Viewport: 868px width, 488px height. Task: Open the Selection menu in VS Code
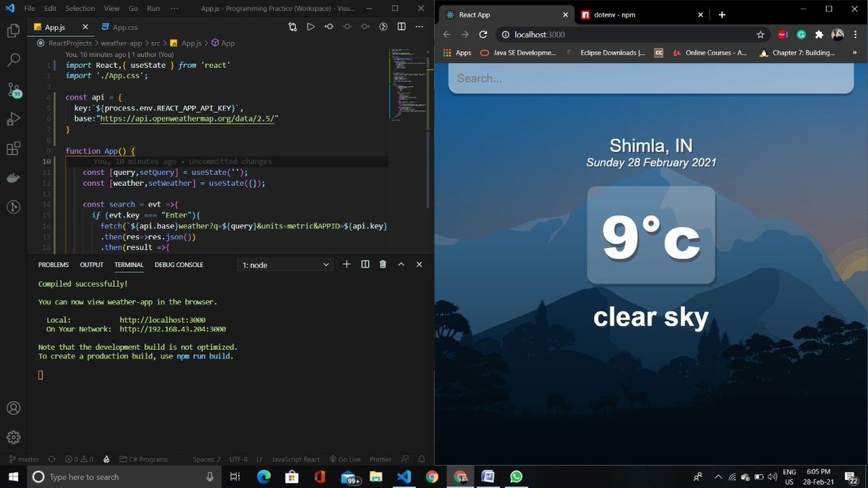click(80, 8)
